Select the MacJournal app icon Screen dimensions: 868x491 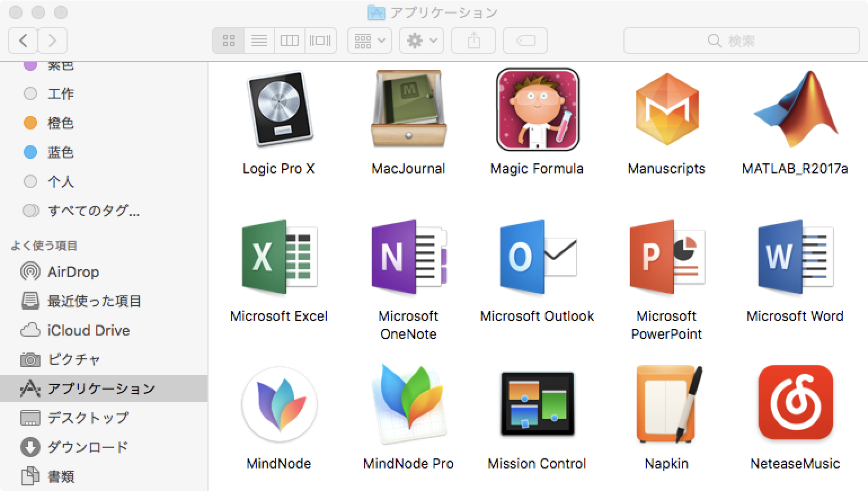409,109
